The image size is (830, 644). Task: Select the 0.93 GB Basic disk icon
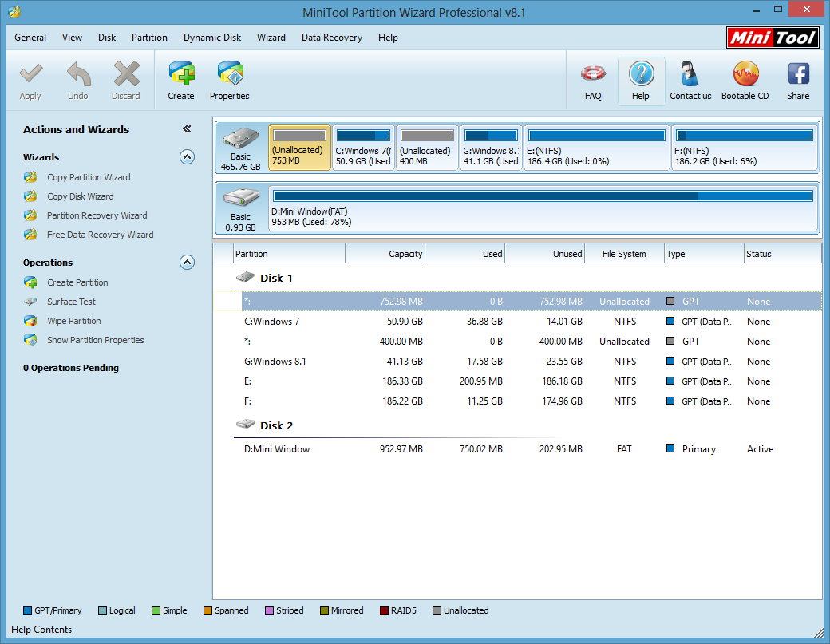point(241,198)
